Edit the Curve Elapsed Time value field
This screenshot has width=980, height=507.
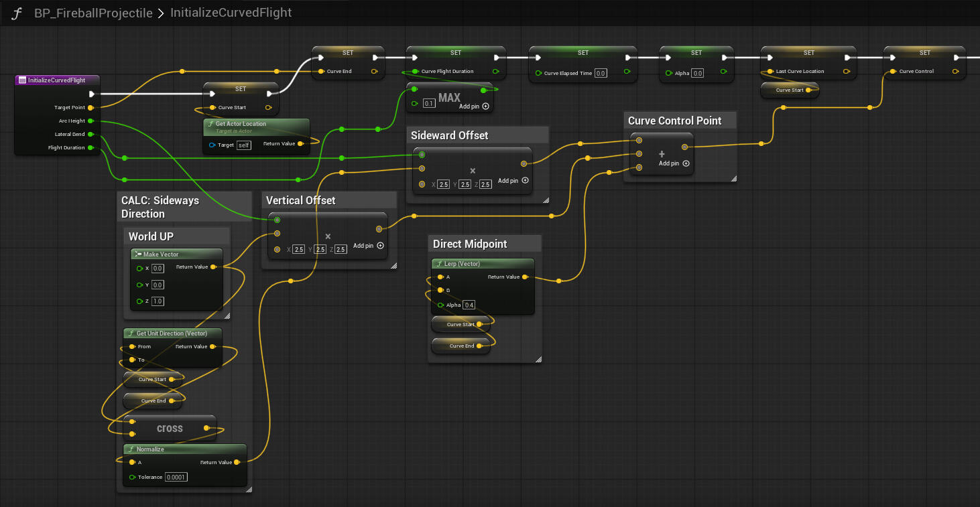click(x=601, y=73)
